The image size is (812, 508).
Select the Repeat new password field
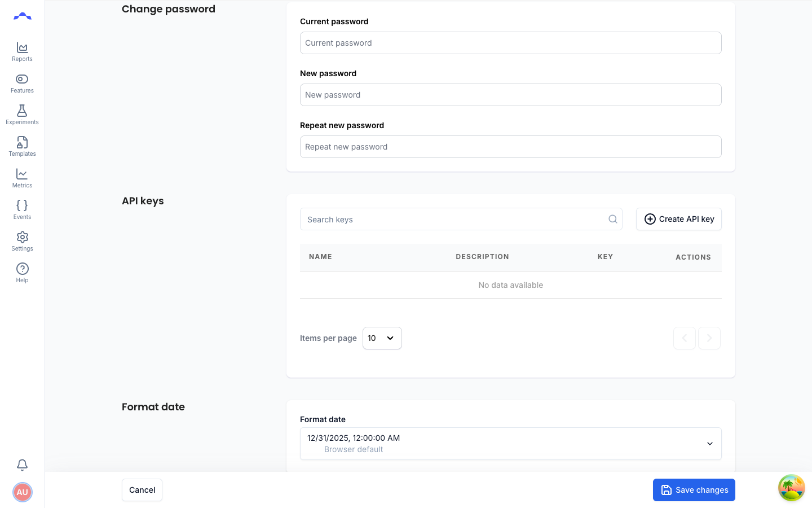[x=511, y=147]
